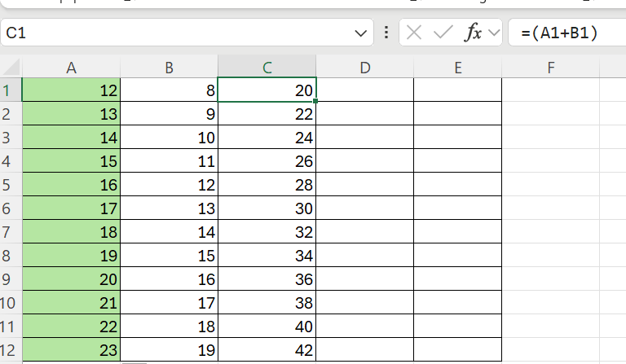The height and width of the screenshot is (364, 626).
Task: Click the Select All corner triangle
Action: [11, 68]
